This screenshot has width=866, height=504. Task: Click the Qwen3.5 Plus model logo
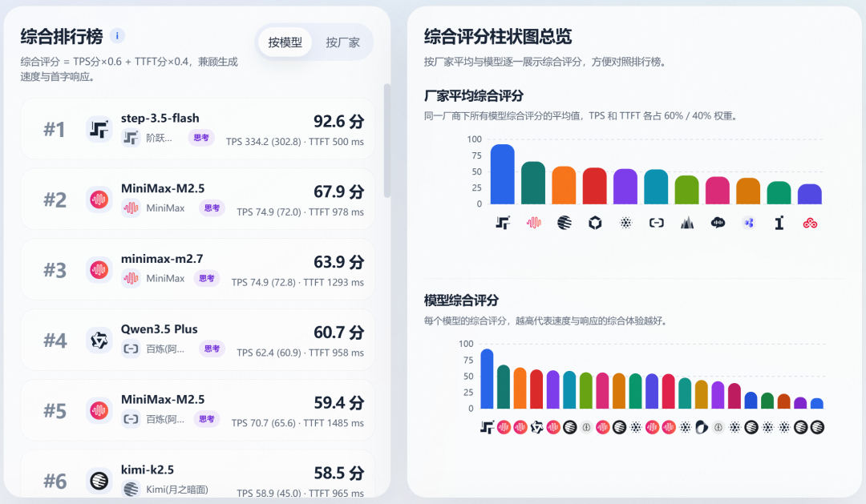[99, 341]
